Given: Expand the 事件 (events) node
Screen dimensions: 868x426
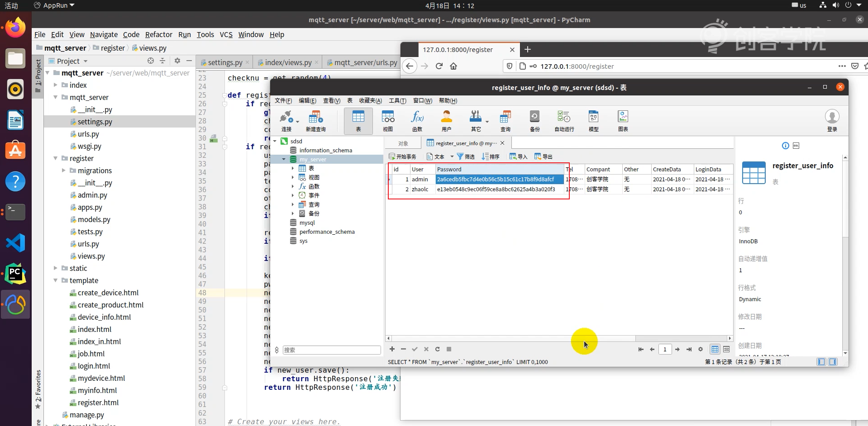Looking at the screenshot, I should 293,195.
